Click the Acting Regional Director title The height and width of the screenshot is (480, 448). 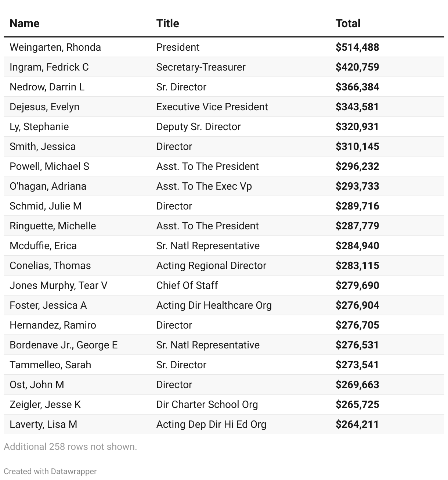click(211, 266)
